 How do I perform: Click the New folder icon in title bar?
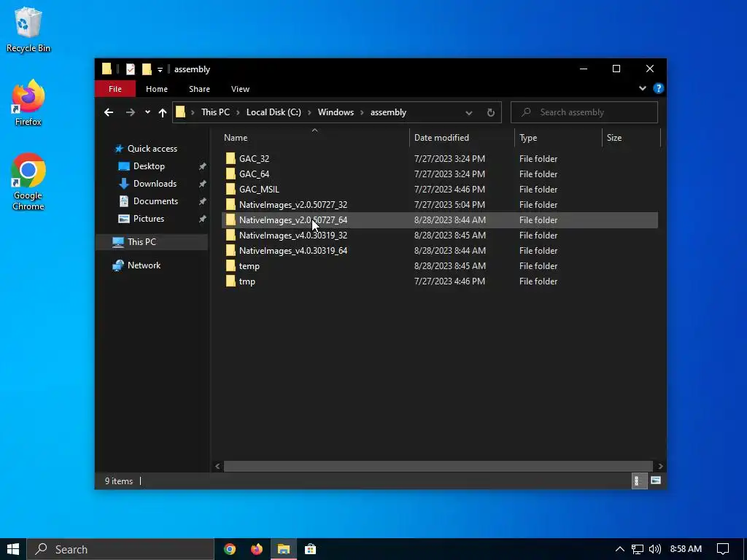[147, 69]
